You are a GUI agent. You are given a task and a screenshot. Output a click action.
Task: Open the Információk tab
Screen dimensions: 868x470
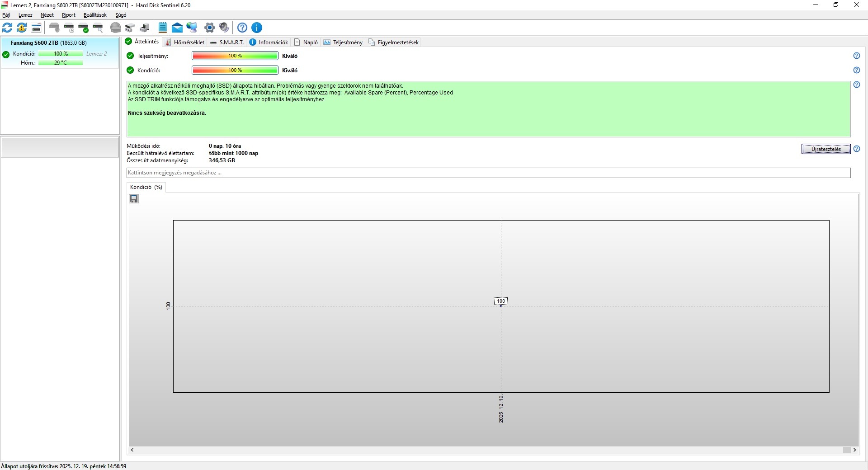click(269, 42)
